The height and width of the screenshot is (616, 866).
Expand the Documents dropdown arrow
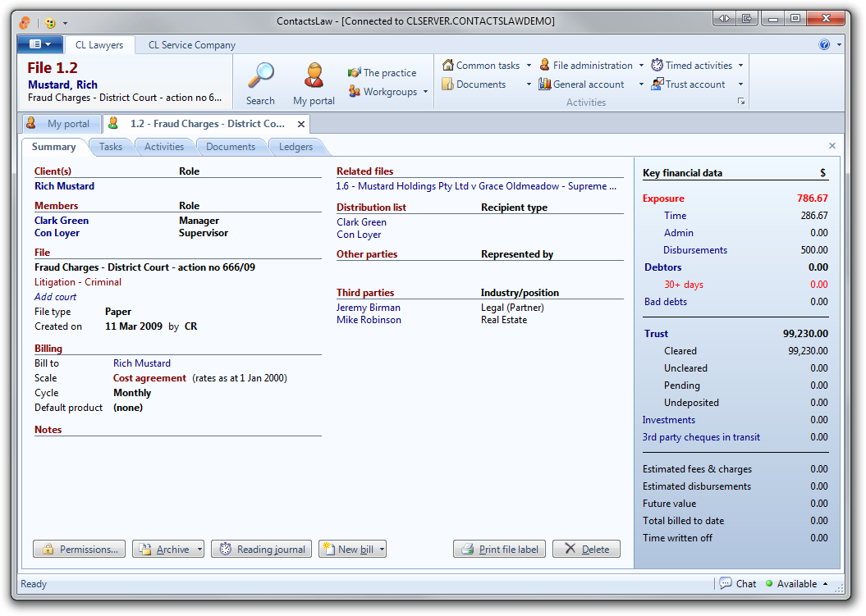529,84
